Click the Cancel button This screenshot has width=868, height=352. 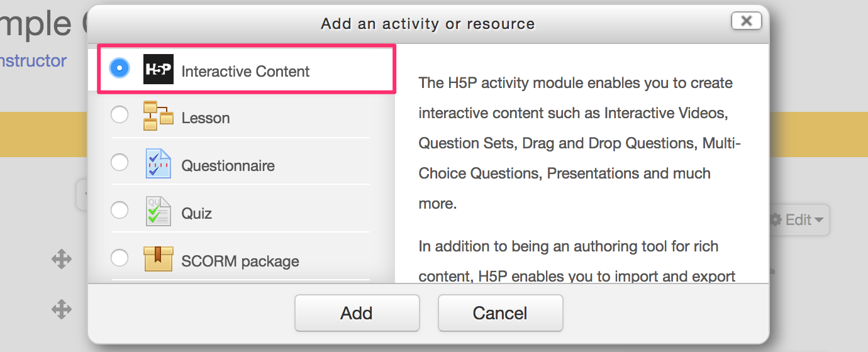(x=500, y=313)
